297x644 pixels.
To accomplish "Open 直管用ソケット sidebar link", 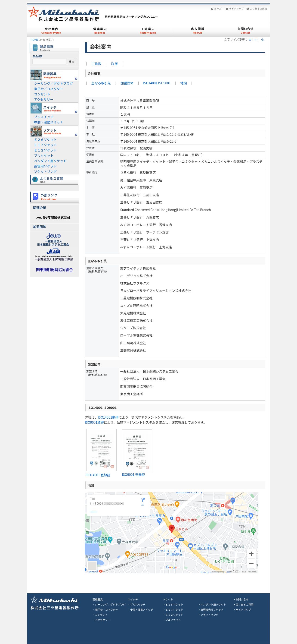I will point(45,166).
